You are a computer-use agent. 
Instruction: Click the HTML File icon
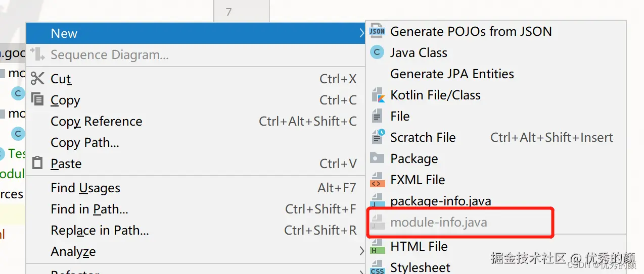[x=377, y=246]
